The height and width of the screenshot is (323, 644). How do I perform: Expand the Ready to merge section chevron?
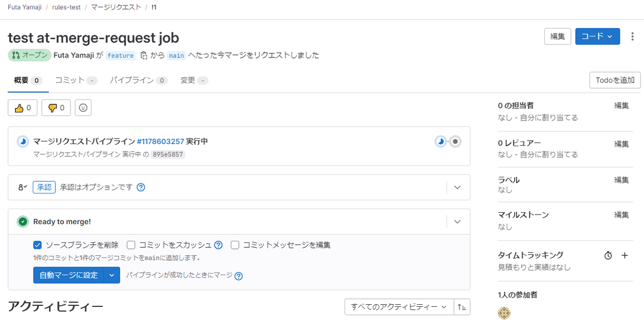click(457, 221)
